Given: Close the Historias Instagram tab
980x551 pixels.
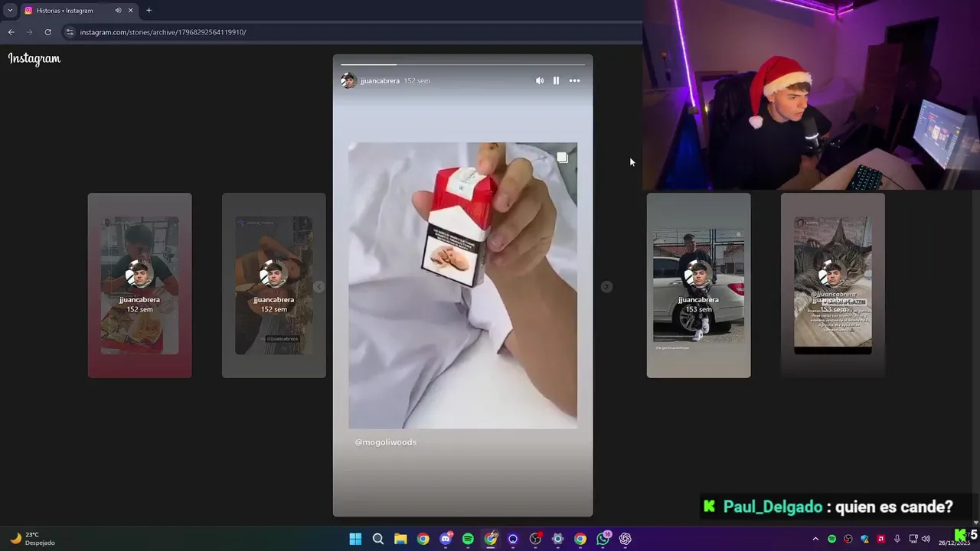Looking at the screenshot, I should tap(130, 11).
